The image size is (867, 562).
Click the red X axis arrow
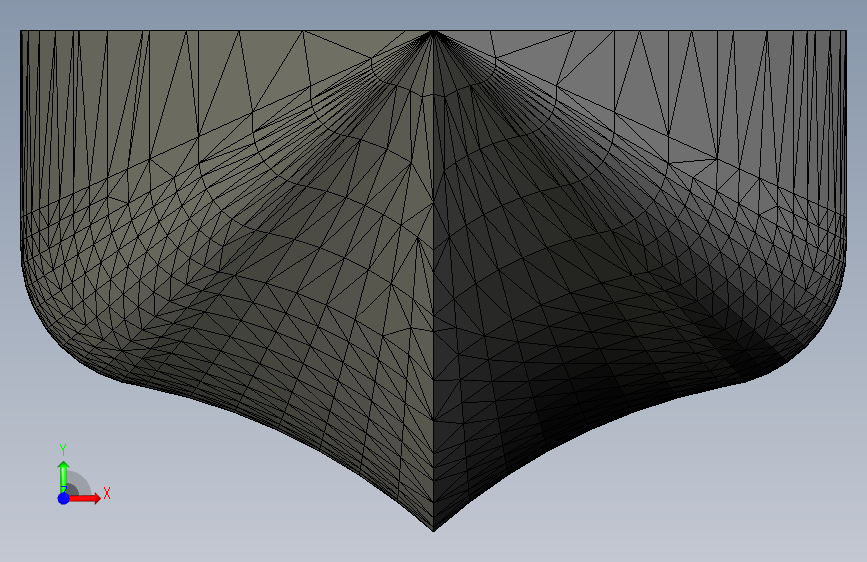coord(85,498)
